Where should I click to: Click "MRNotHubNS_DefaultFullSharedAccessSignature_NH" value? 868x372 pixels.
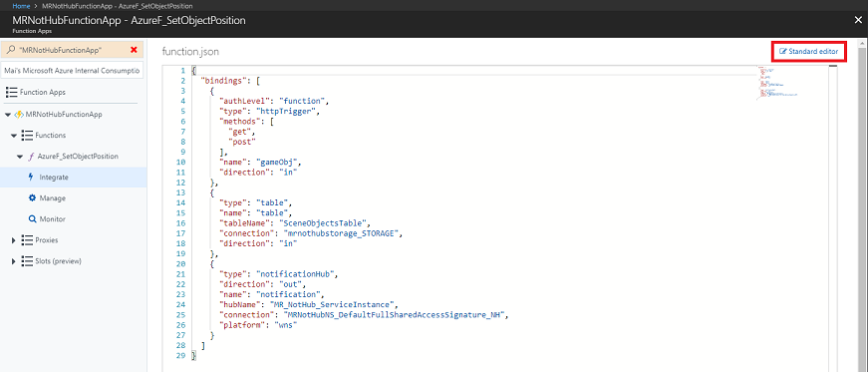pos(395,314)
